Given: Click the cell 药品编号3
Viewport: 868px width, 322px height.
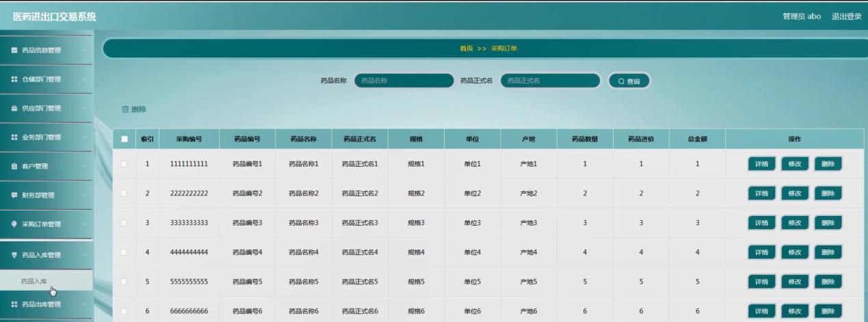Looking at the screenshot, I should (247, 223).
